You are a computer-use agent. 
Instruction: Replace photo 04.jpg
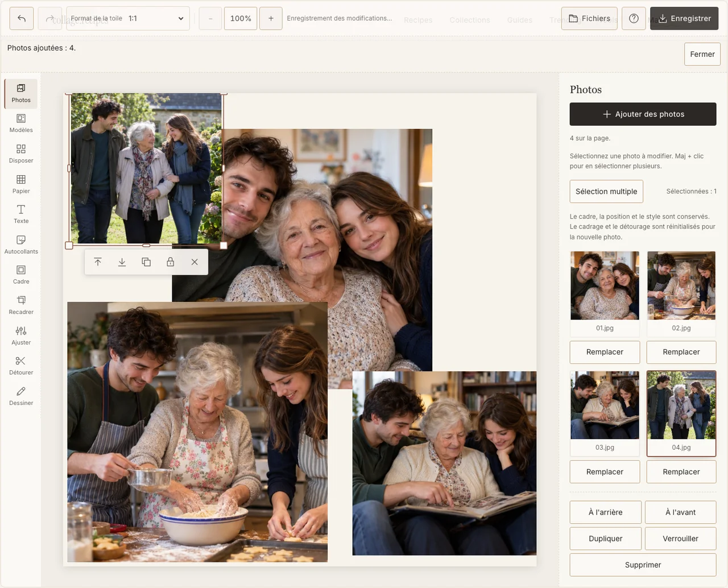coord(681,472)
